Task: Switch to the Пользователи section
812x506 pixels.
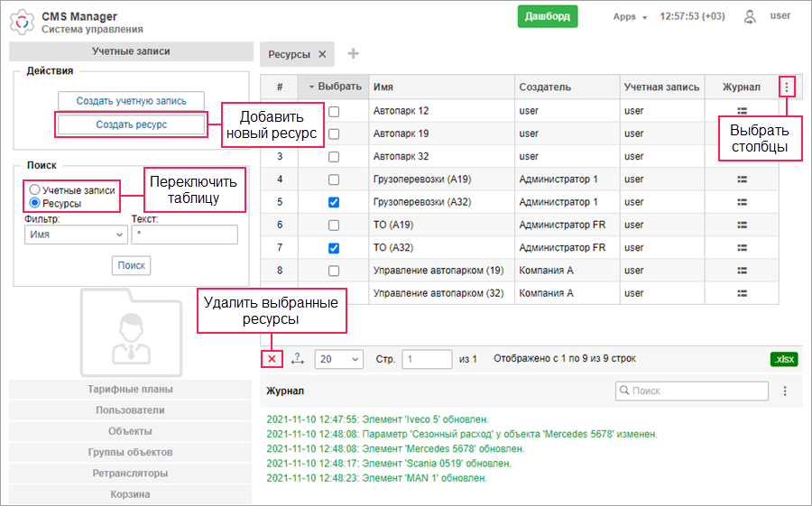Action: click(131, 409)
